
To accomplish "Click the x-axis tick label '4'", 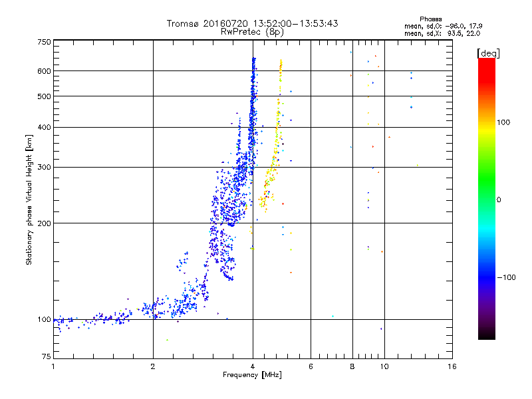I will click(x=253, y=366).
